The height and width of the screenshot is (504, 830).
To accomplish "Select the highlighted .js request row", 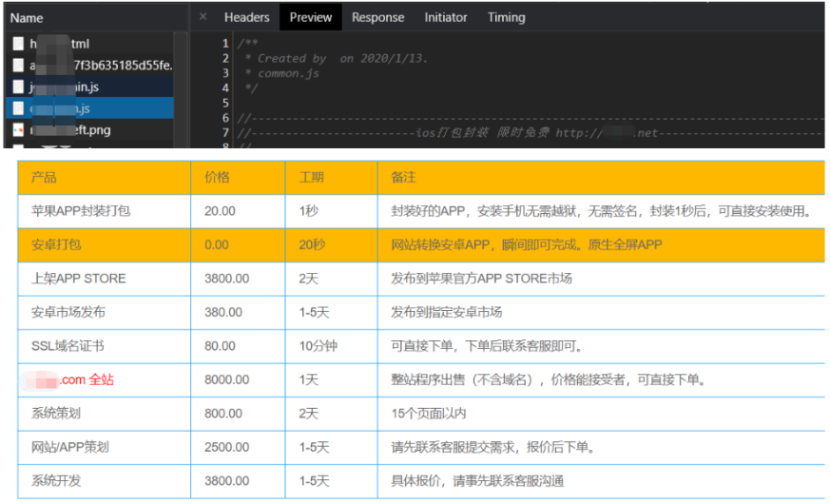I will click(89, 108).
